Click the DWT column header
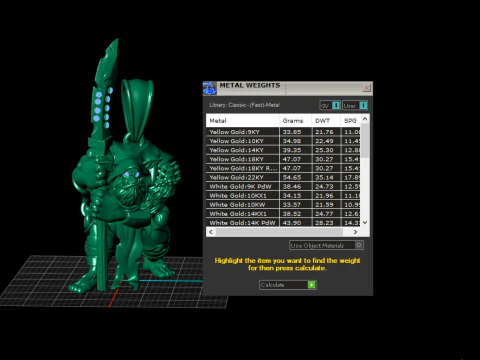Screen dimensions: 480x360 click(x=326, y=121)
